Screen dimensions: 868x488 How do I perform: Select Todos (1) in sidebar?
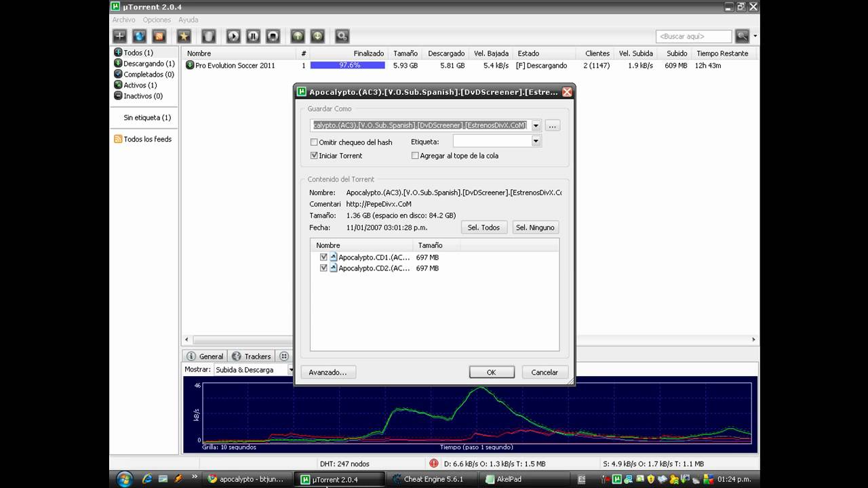tap(134, 53)
